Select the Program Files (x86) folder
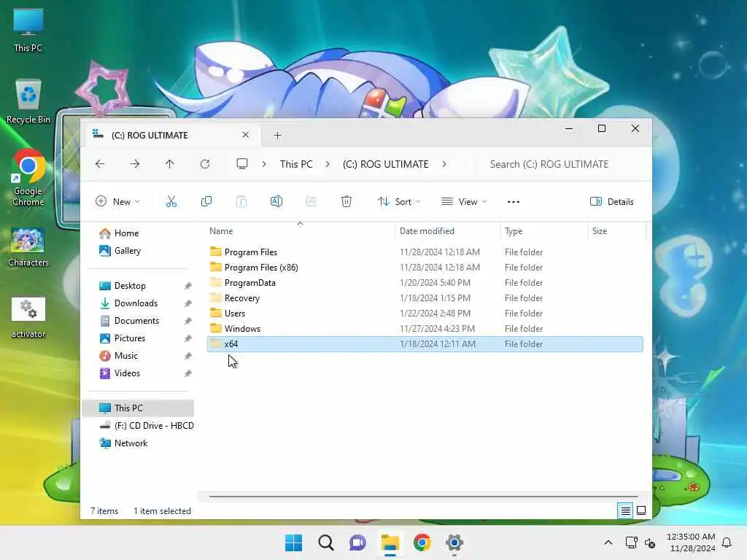 coord(425,268)
